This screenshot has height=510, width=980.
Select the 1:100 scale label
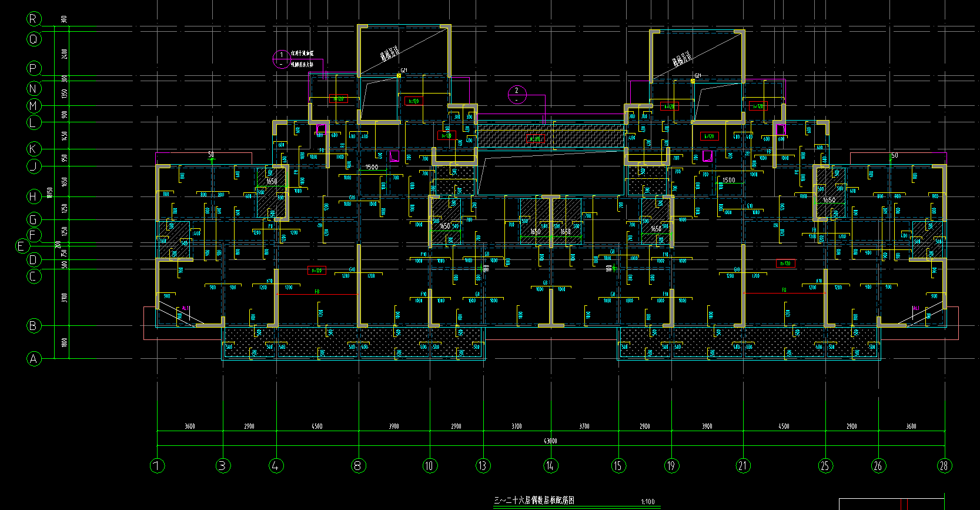647,502
